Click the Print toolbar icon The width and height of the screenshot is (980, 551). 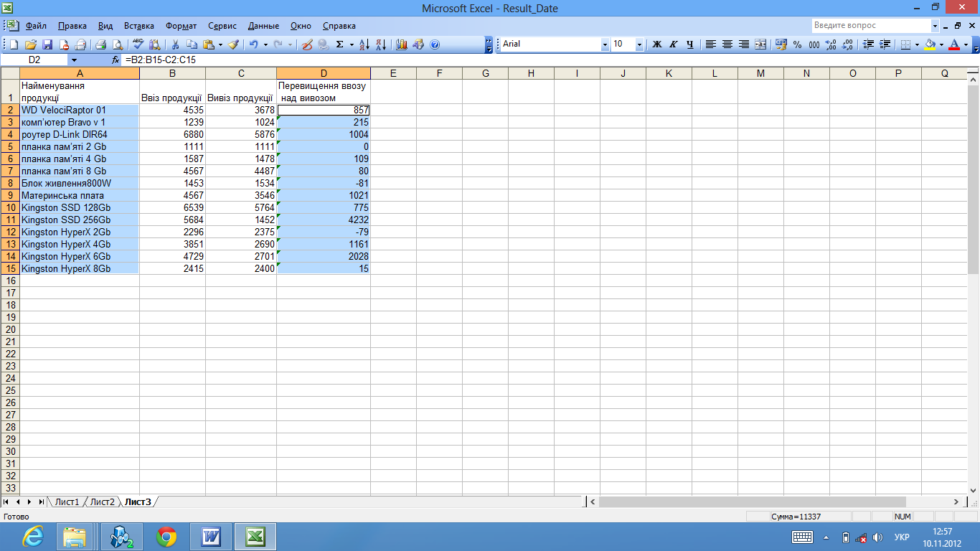(101, 44)
